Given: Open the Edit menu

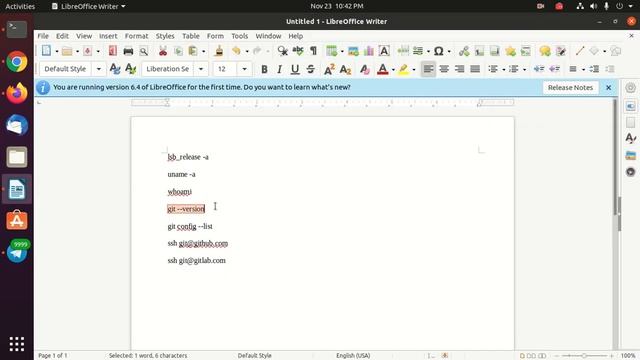Looking at the screenshot, I should click(62, 36).
